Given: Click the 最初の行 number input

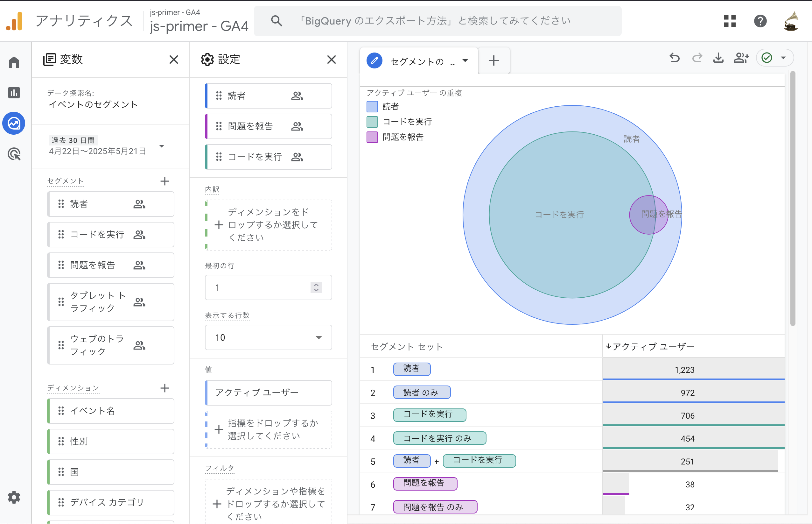Looking at the screenshot, I should (269, 288).
